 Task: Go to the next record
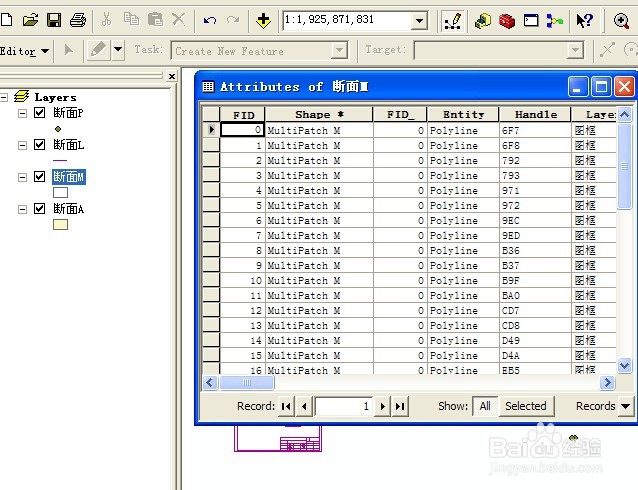(382, 406)
